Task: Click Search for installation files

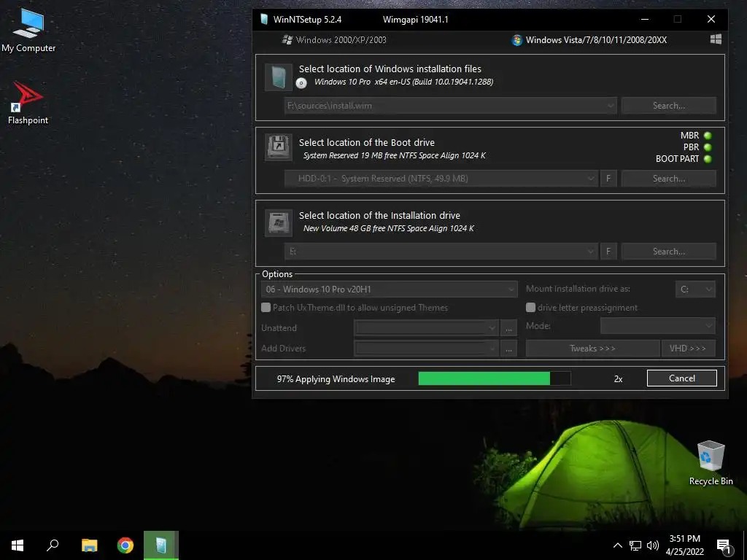Action: tap(668, 106)
